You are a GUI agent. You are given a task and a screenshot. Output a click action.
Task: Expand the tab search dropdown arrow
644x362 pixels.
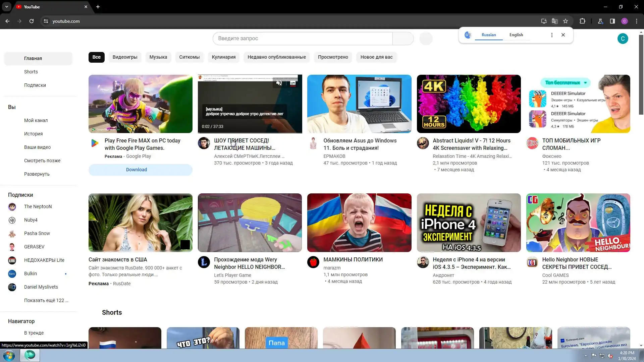pos(7,7)
